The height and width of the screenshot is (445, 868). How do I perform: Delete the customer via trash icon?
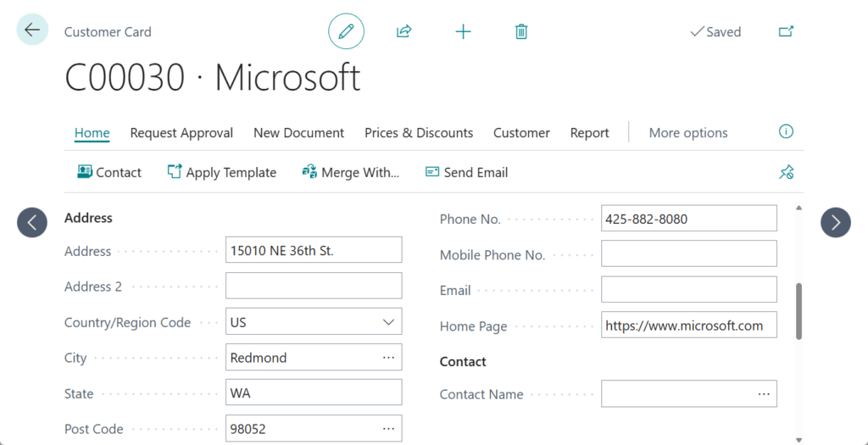pos(521,32)
